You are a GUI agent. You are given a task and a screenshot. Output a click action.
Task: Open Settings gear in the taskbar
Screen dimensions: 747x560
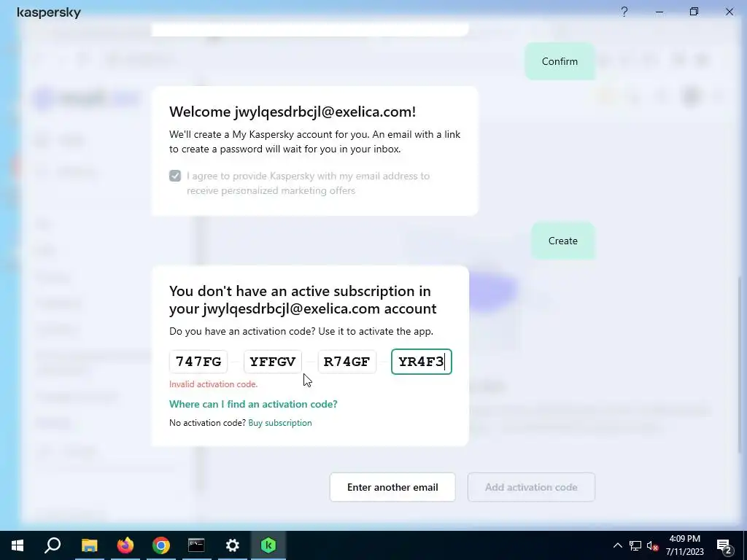pyautogui.click(x=233, y=545)
